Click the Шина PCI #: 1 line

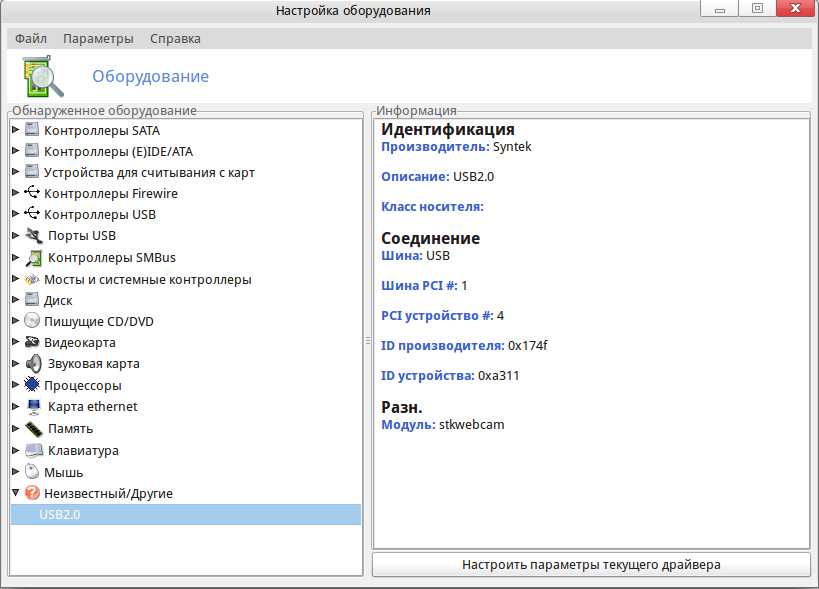[x=424, y=286]
